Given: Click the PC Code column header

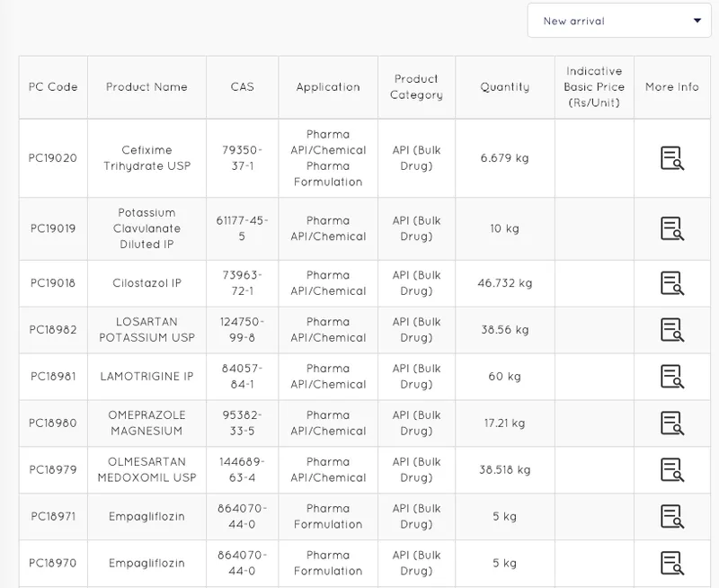Looking at the screenshot, I should tap(53, 87).
